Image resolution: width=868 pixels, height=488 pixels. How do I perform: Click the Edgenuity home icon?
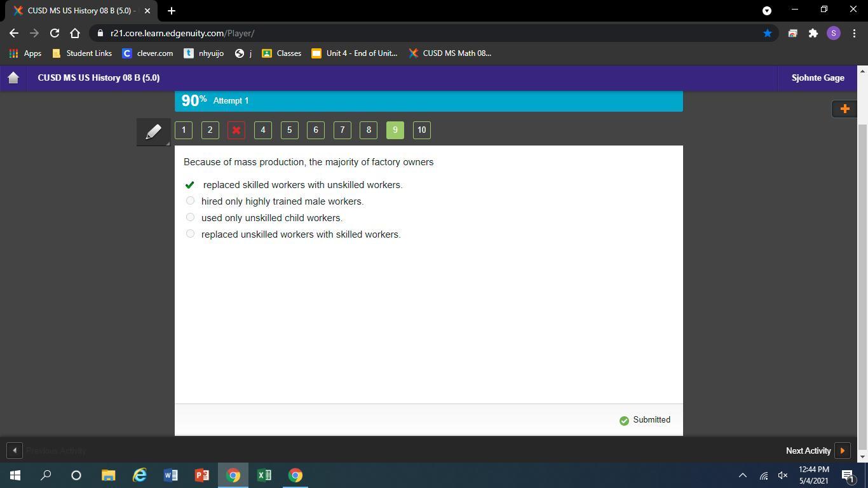point(13,78)
